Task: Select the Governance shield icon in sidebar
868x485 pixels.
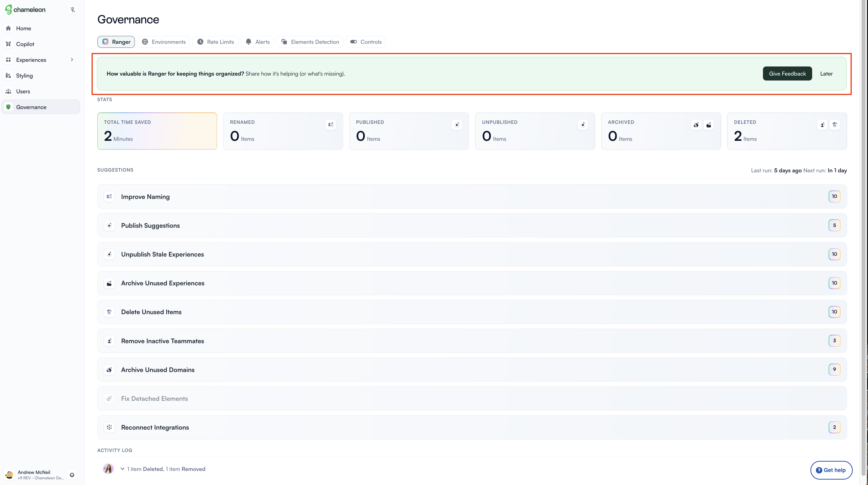Action: point(8,107)
